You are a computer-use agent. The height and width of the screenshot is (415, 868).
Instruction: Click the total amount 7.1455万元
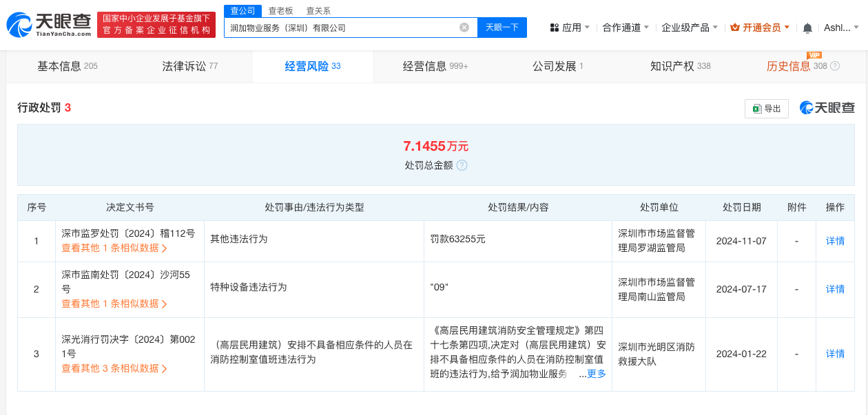(x=435, y=146)
